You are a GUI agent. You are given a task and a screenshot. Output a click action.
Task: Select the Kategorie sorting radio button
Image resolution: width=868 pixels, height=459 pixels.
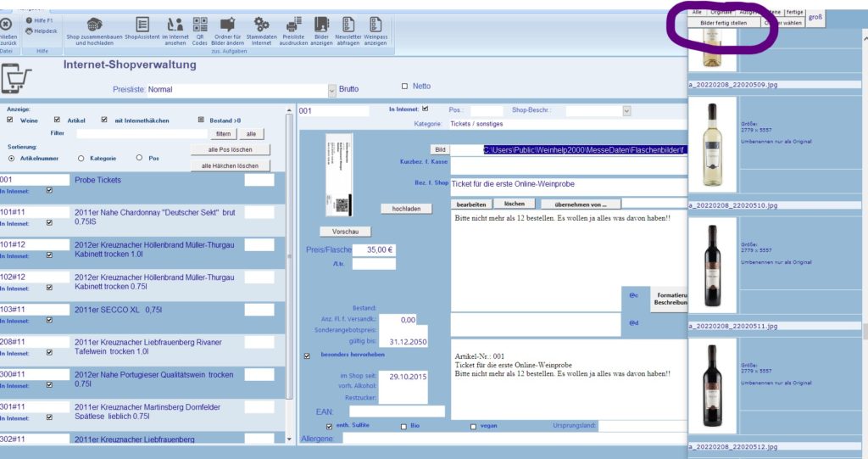coord(81,158)
